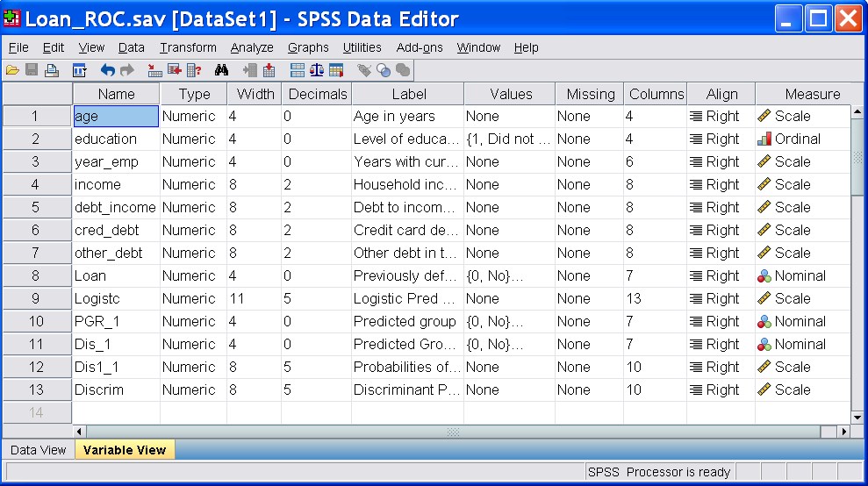Open the Add-ons menu
This screenshot has height=486, width=868.
420,47
